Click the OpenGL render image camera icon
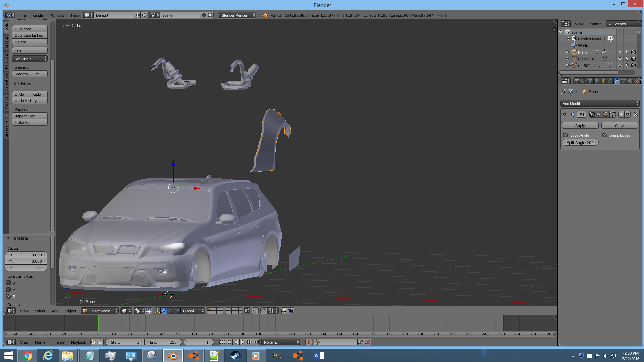Screen dimensions: 644x362 (x=284, y=311)
